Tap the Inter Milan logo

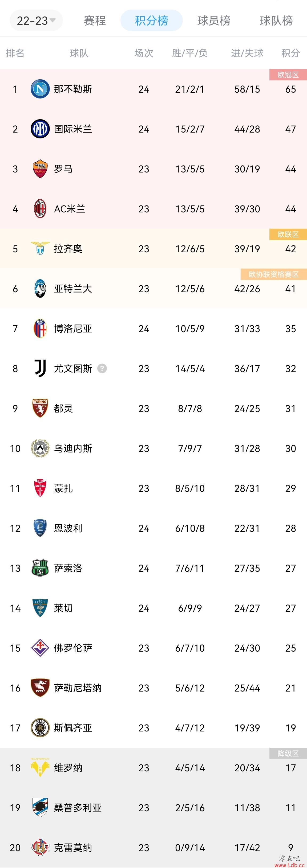[40, 129]
